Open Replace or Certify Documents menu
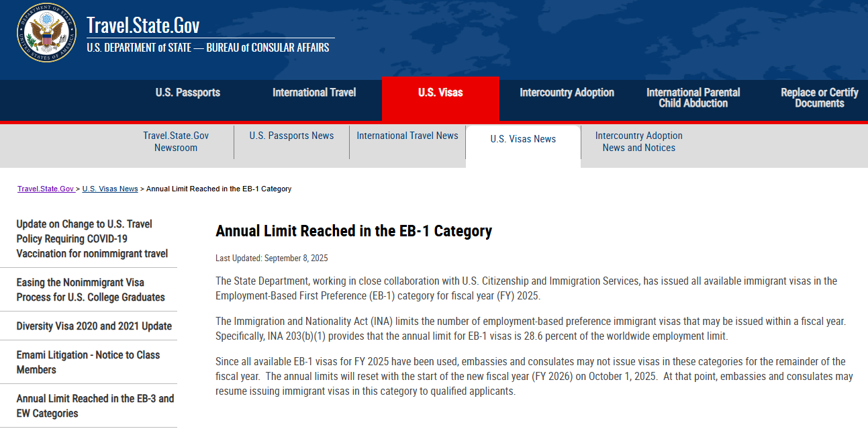The image size is (868, 429). 819,98
